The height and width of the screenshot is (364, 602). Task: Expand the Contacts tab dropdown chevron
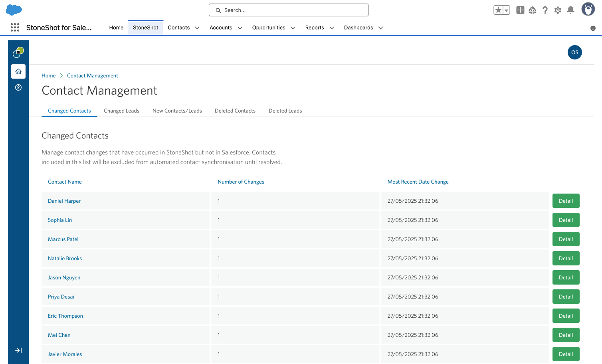coord(197,28)
